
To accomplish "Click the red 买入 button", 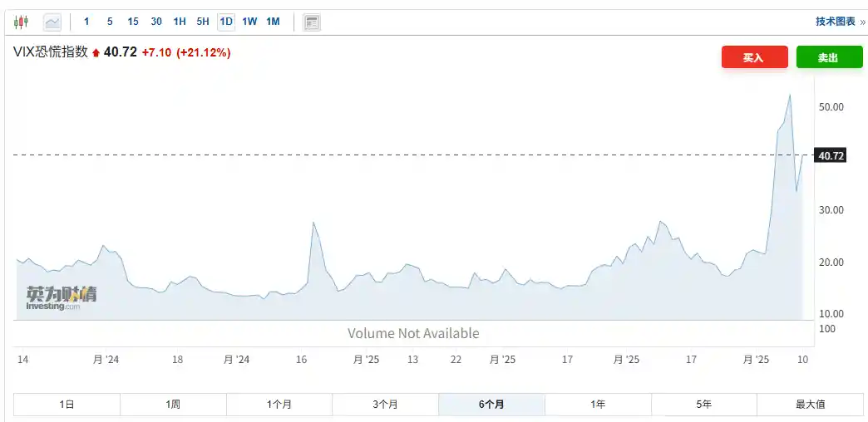I will point(755,57).
